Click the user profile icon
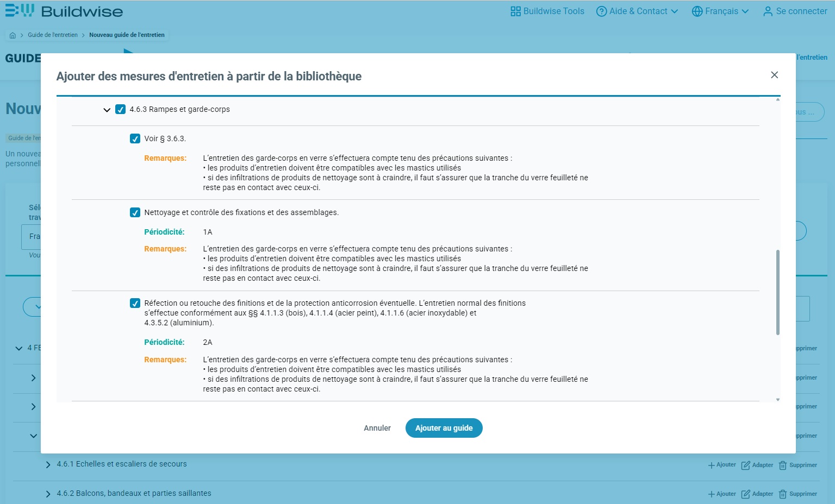Screen dimensions: 835x504 tap(768, 11)
